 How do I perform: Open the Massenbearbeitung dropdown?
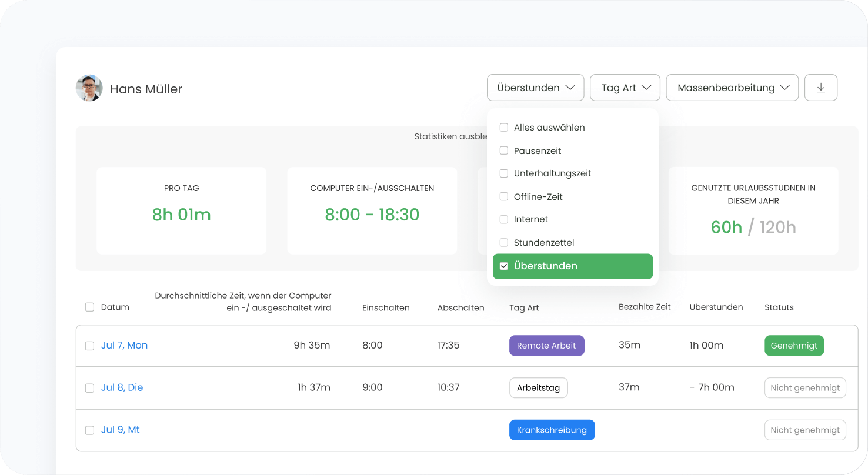pyautogui.click(x=732, y=88)
